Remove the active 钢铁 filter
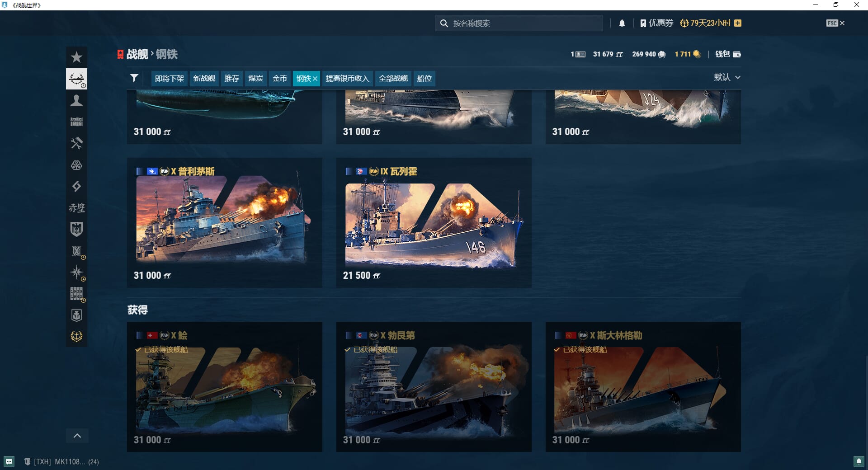Image resolution: width=868 pixels, height=470 pixels. [315, 79]
